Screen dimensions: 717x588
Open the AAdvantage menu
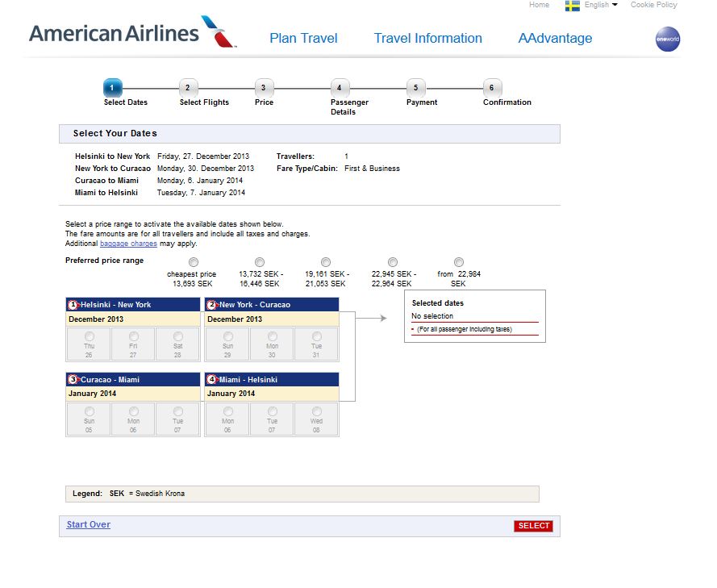555,38
